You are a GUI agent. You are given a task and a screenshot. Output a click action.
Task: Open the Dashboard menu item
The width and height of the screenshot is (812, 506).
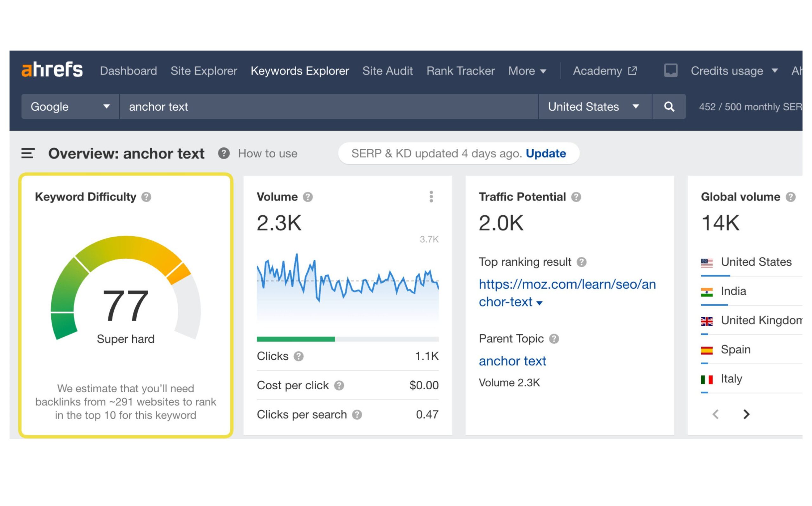128,71
